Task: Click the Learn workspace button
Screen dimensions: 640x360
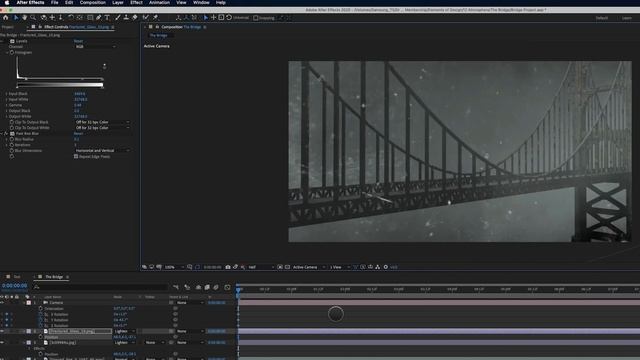Action: [x=627, y=18]
